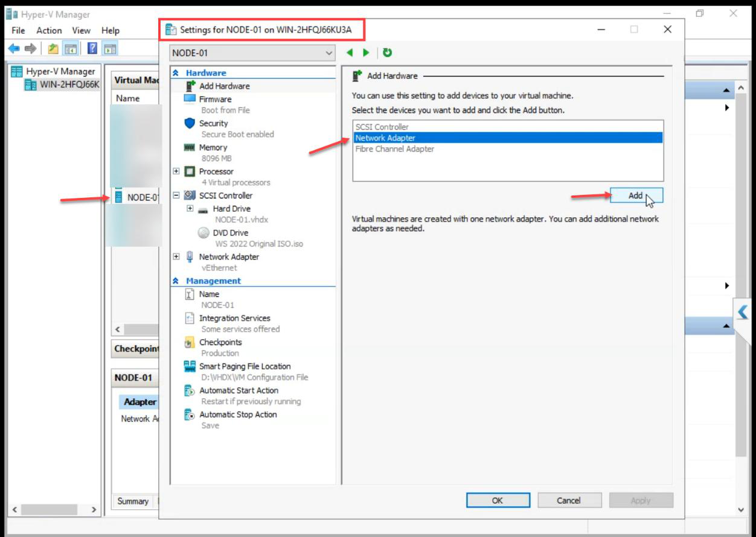Expand the Network Adapter node
Image resolution: width=756 pixels, height=537 pixels.
pyautogui.click(x=176, y=256)
